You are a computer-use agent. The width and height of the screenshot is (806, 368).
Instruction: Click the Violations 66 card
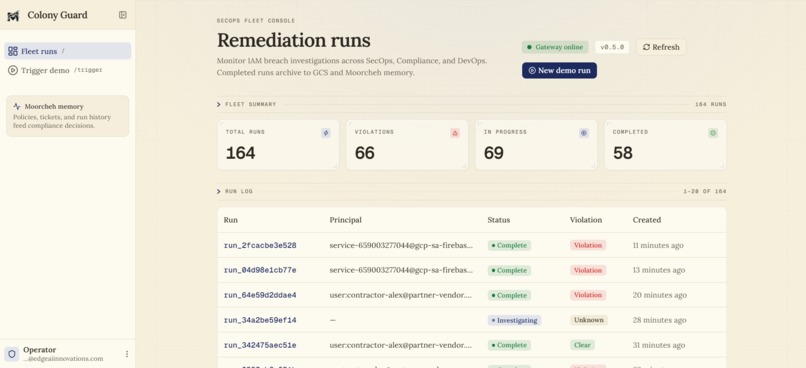[407, 145]
